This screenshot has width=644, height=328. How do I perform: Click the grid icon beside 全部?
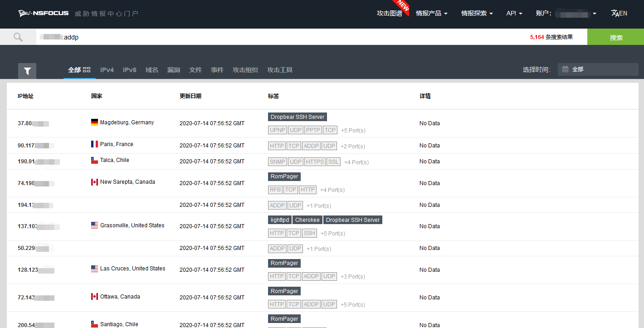[x=87, y=70]
